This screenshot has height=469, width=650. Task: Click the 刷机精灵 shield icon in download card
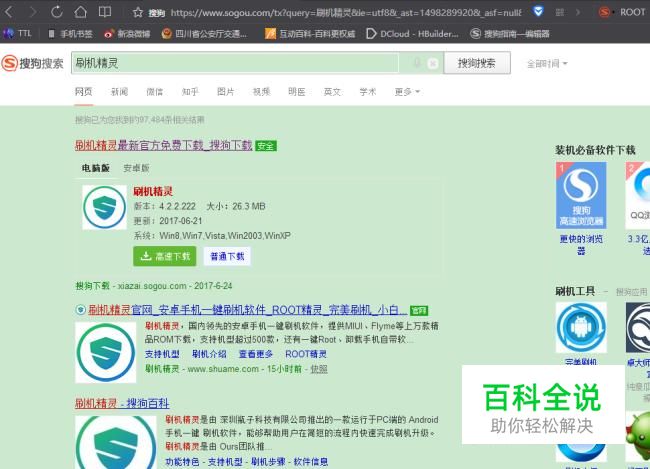coord(104,207)
